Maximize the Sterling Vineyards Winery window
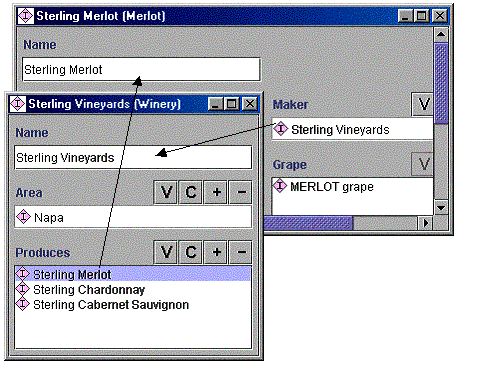This screenshot has width=483, height=368. (232, 104)
